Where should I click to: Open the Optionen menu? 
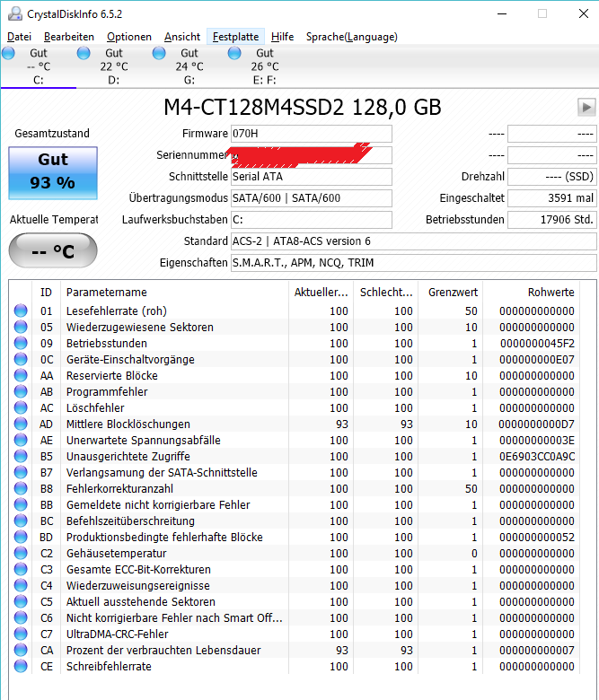(129, 37)
